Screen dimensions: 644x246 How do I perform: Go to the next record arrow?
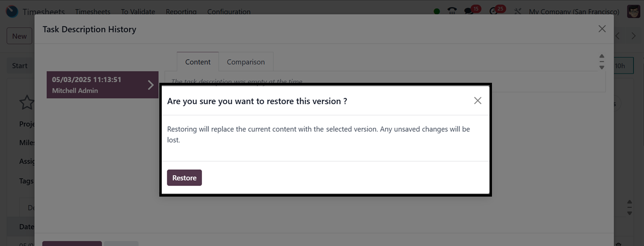[633, 36]
